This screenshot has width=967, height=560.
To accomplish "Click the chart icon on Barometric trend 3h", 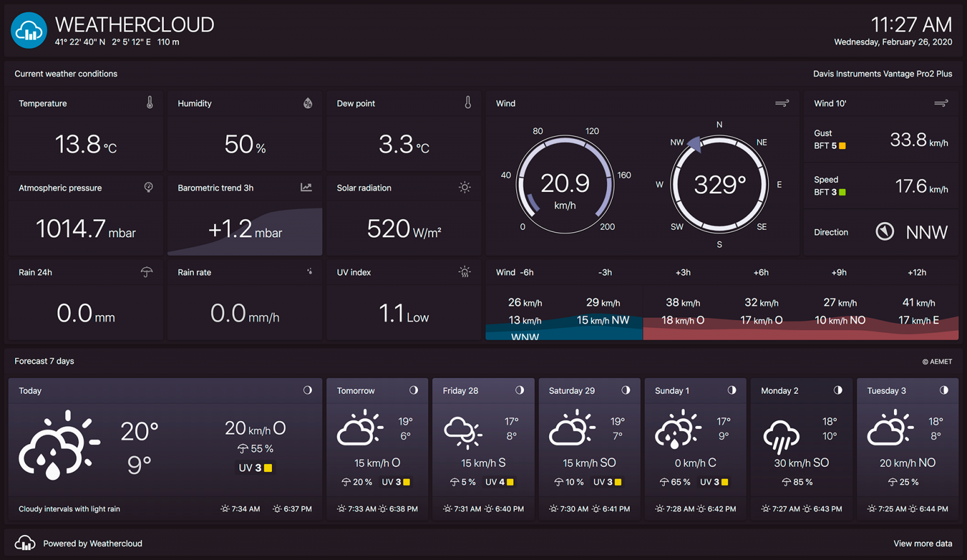I will 305,187.
